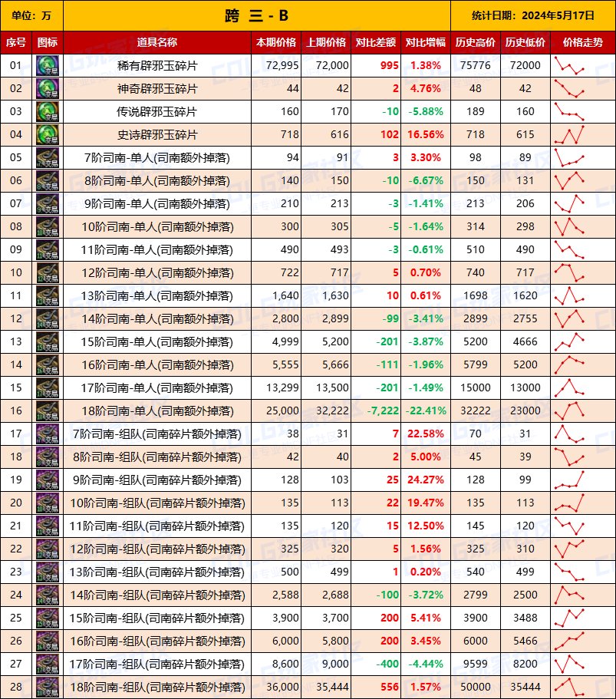Click the icon in row 06, 8阶司南-单人
The width and height of the screenshot is (616, 699).
click(48, 180)
